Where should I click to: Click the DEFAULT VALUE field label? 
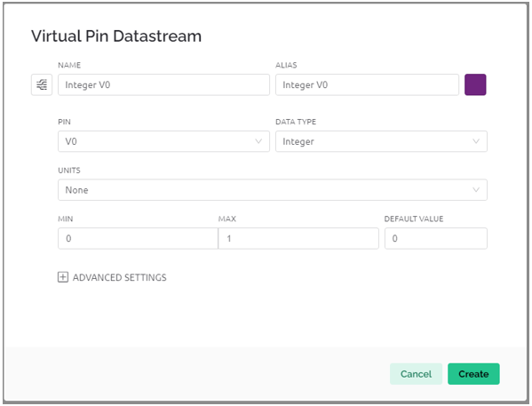414,219
